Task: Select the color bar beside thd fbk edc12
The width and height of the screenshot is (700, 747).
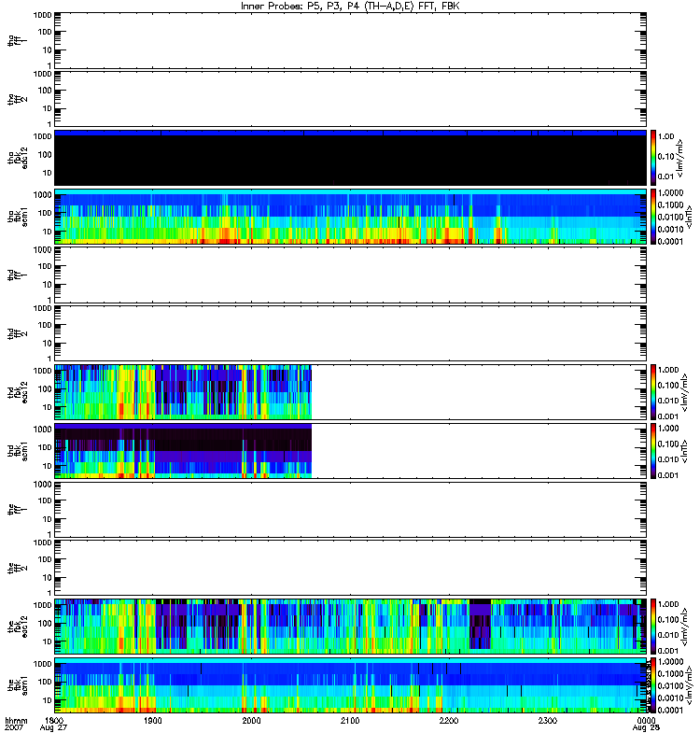Action: pos(654,391)
